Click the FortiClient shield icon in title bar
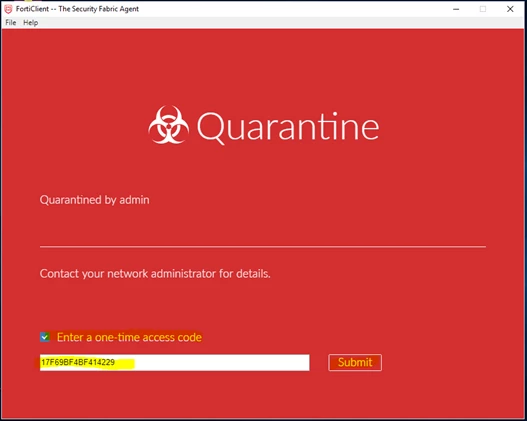 tap(8, 9)
